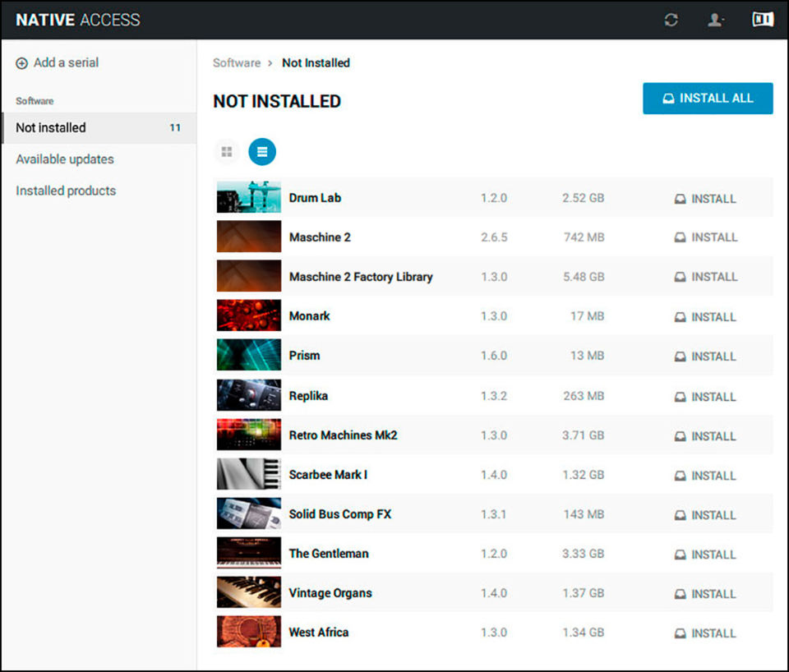
Task: Click install icon for Retro Machines Mk2
Action: (x=681, y=436)
